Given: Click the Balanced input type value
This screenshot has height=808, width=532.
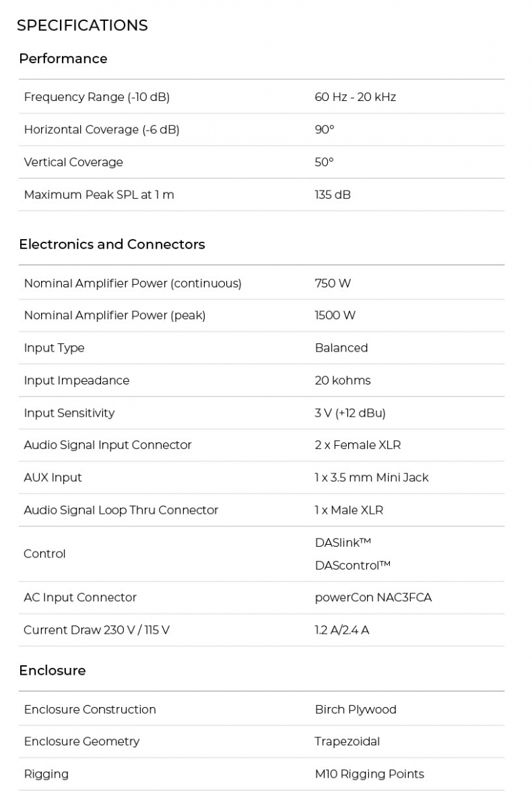Looking at the screenshot, I should tap(341, 348).
